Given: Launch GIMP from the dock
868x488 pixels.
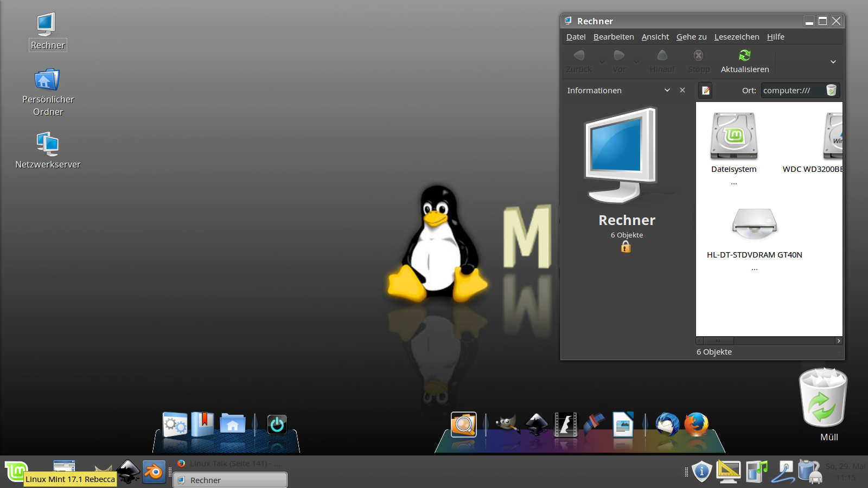Looking at the screenshot, I should pyautogui.click(x=507, y=424).
